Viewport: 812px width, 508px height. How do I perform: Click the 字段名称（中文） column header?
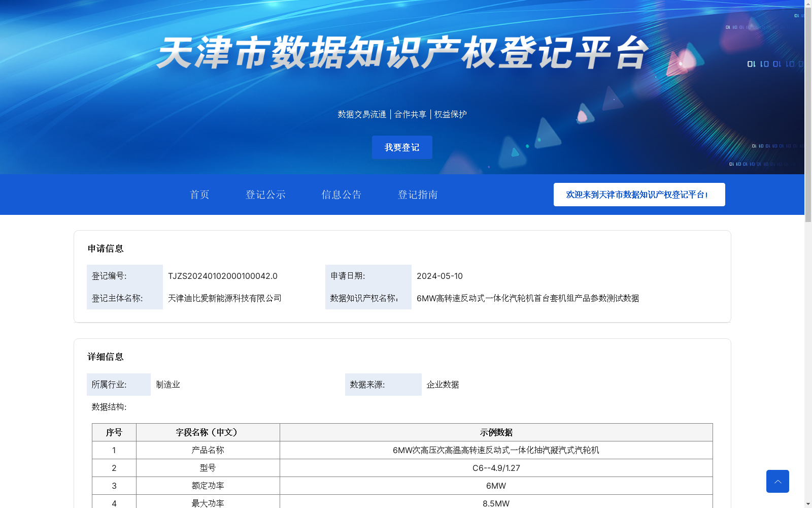(208, 432)
